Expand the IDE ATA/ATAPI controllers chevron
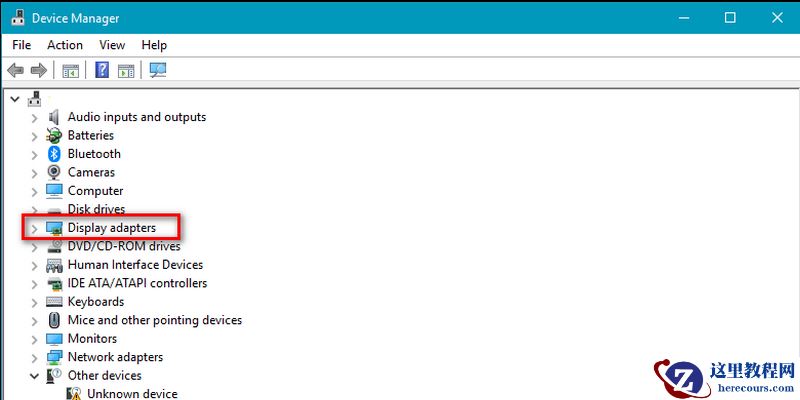Viewport: 800px width, 400px height. point(34,284)
